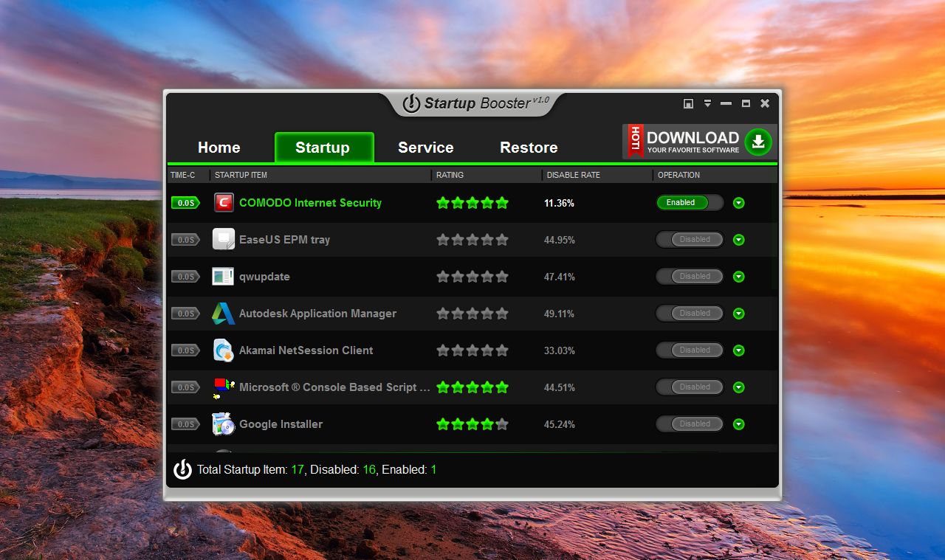Click the Total Startup Item count text
The width and height of the screenshot is (945, 560).
[x=250, y=469]
